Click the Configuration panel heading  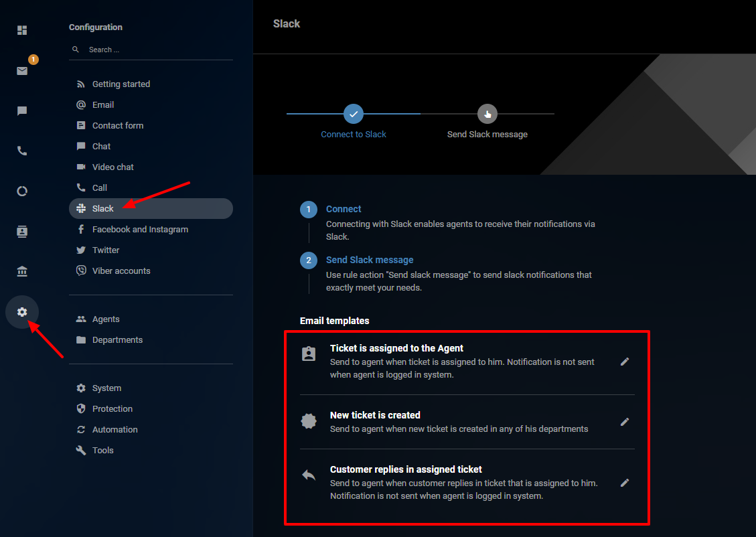(96, 27)
